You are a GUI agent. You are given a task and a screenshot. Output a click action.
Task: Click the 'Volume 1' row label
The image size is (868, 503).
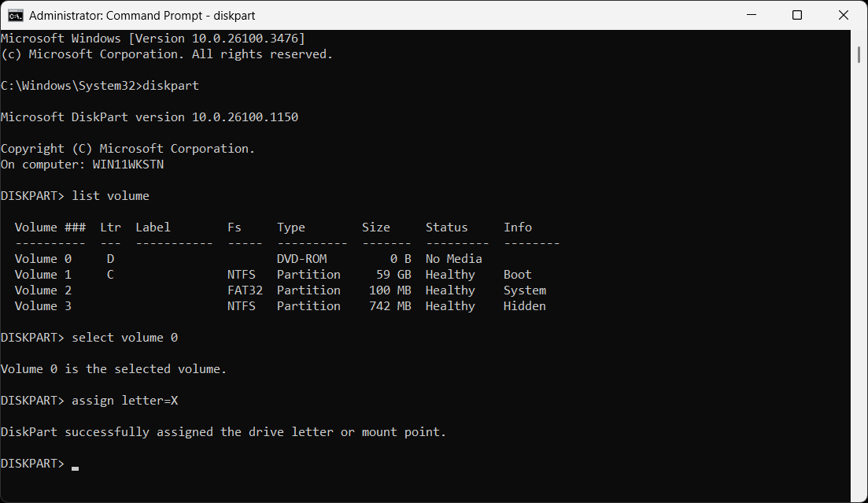coord(43,275)
